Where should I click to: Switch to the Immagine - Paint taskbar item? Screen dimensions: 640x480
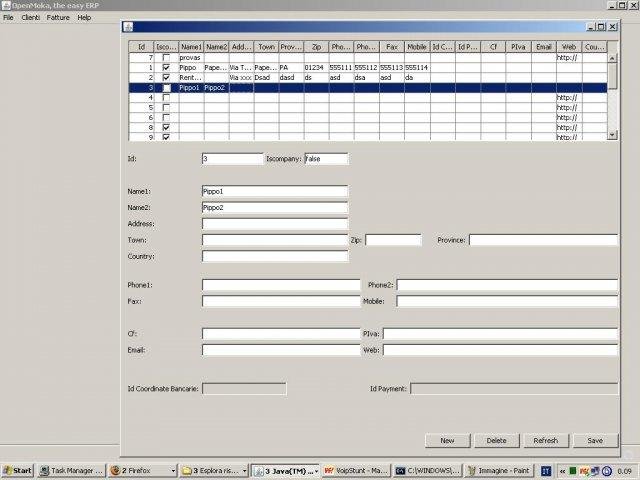coord(499,471)
